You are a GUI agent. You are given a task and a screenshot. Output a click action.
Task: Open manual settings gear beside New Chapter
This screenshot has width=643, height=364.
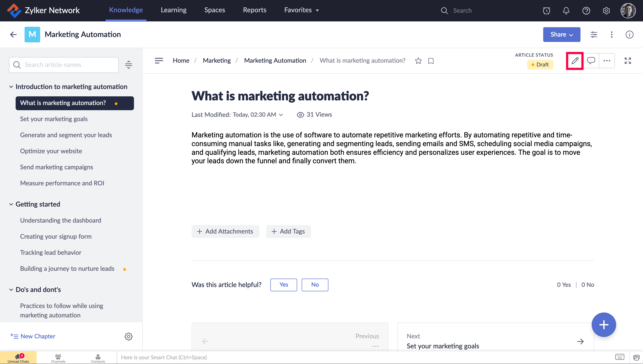[128, 336]
